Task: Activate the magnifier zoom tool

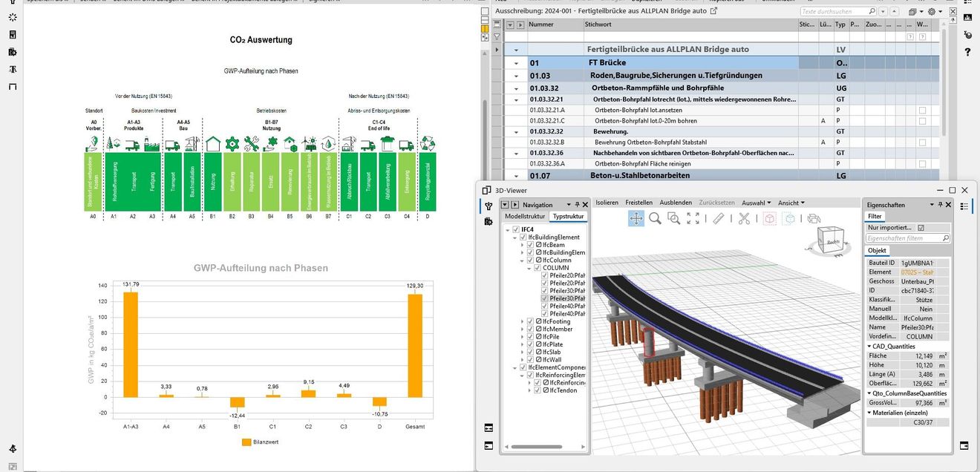Action: (655, 218)
